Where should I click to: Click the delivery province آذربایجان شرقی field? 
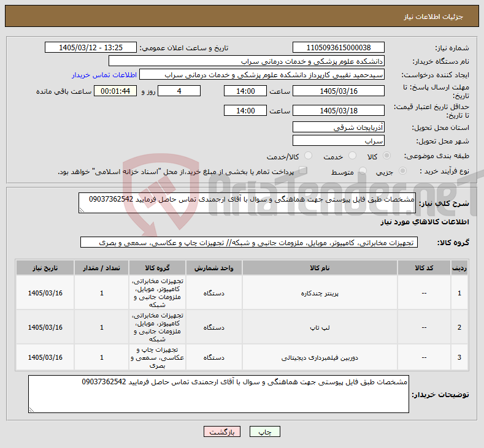click(x=338, y=127)
